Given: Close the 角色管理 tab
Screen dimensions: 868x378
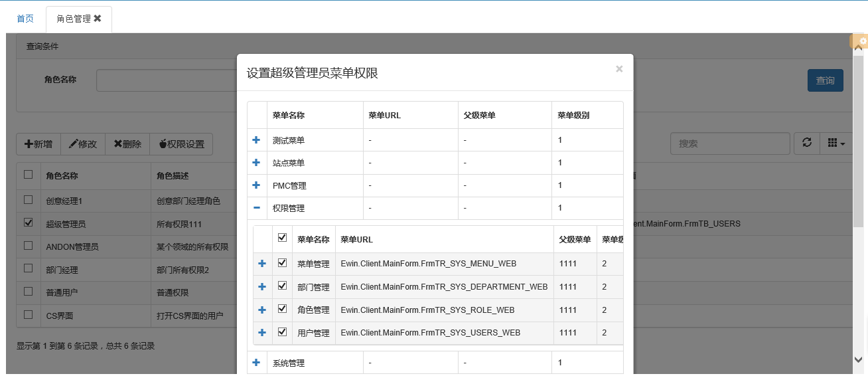Looking at the screenshot, I should (98, 19).
